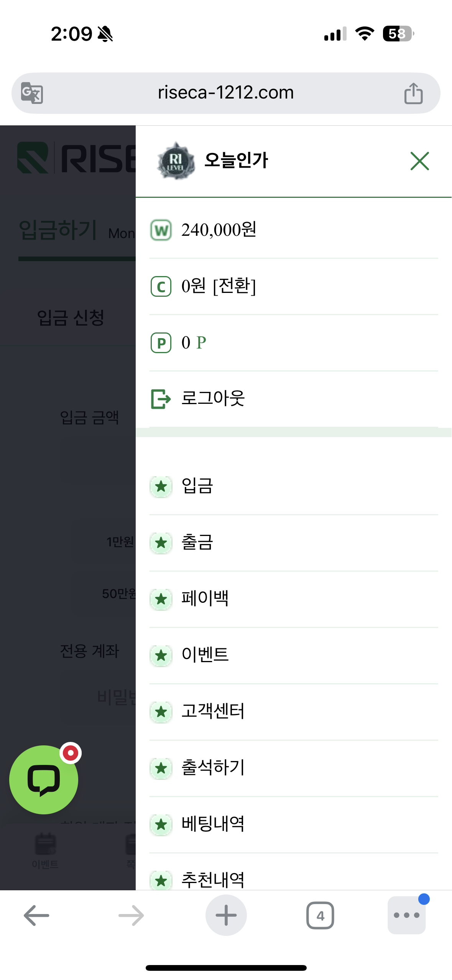Tap the share icon in address bar
The width and height of the screenshot is (452, 980).
pyautogui.click(x=413, y=93)
